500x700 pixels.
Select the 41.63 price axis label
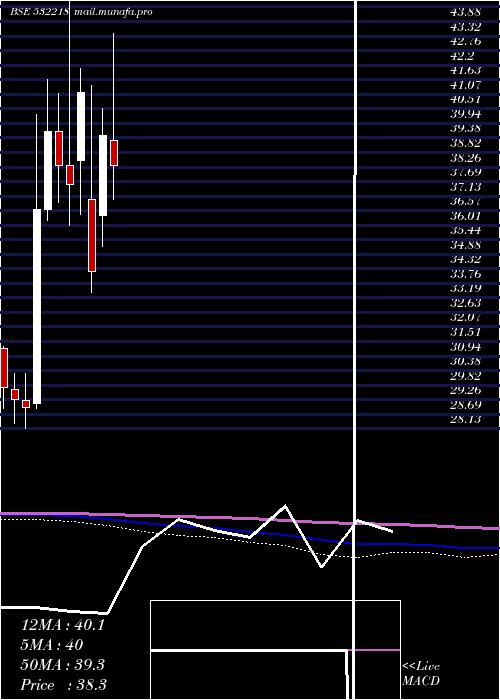(x=466, y=71)
